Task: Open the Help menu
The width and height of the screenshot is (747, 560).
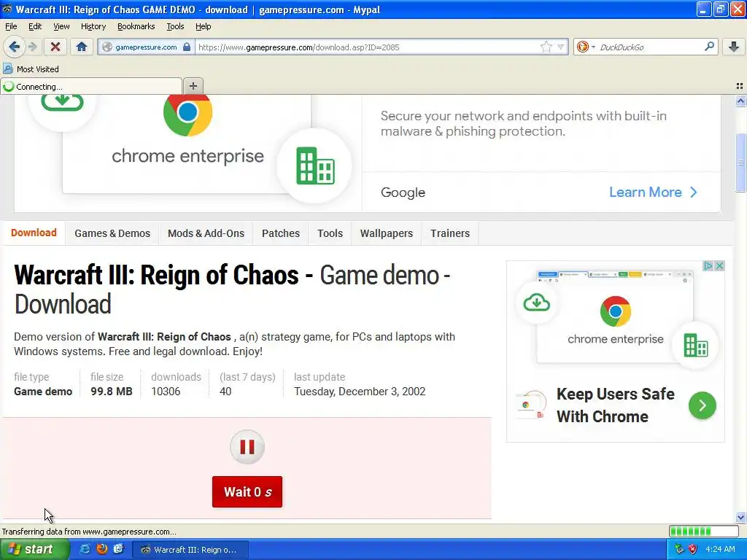Action: click(x=203, y=26)
